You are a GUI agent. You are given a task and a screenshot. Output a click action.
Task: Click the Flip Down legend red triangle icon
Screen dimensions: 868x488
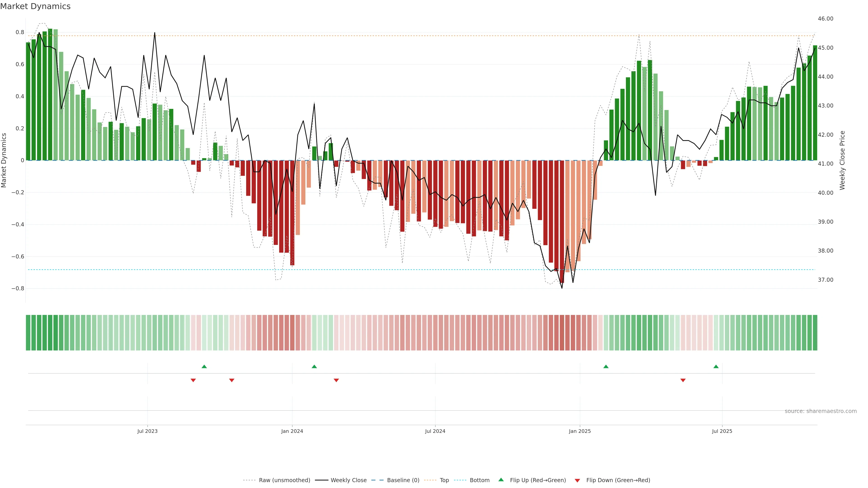click(577, 481)
